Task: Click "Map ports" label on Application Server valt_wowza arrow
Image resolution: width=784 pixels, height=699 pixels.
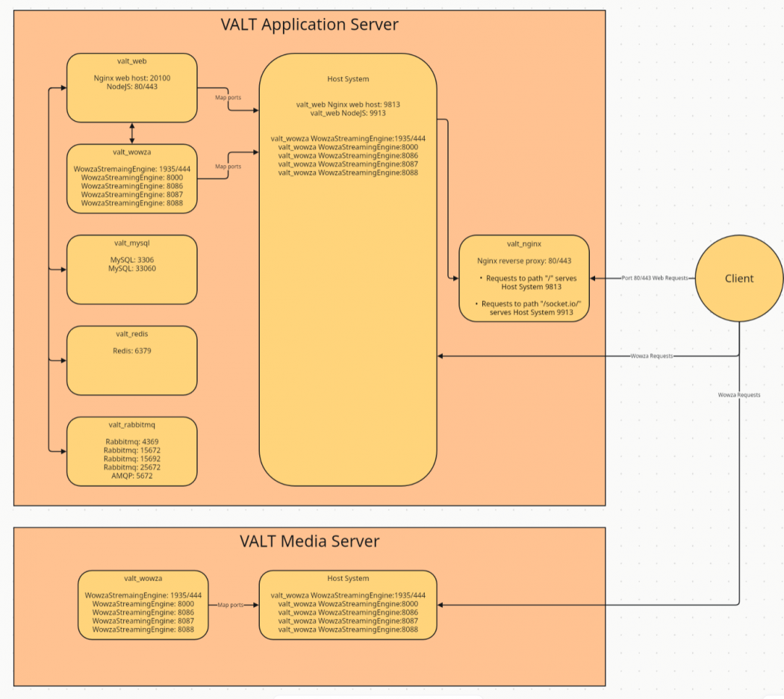Action: coord(228,167)
